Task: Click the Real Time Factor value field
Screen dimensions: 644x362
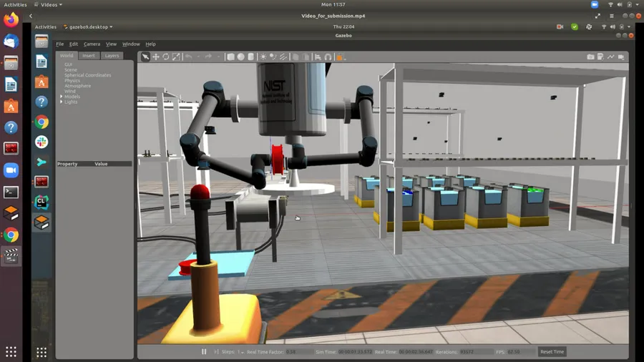Action: pyautogui.click(x=299, y=352)
